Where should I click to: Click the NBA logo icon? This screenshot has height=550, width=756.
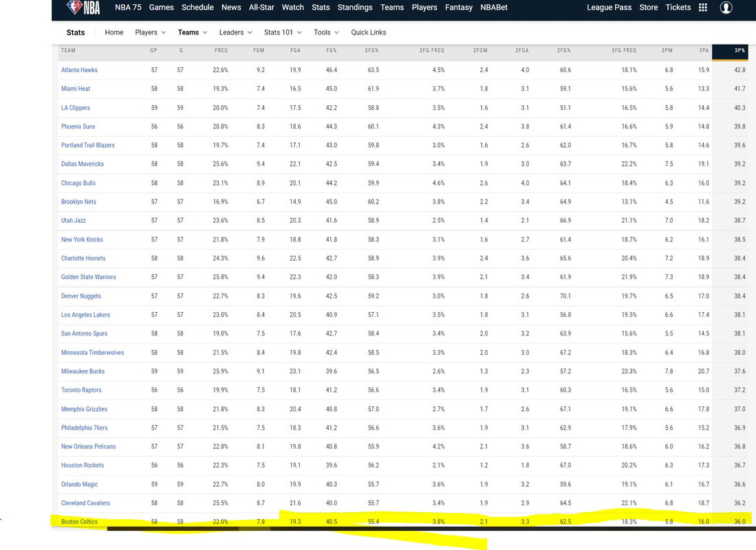[x=83, y=8]
